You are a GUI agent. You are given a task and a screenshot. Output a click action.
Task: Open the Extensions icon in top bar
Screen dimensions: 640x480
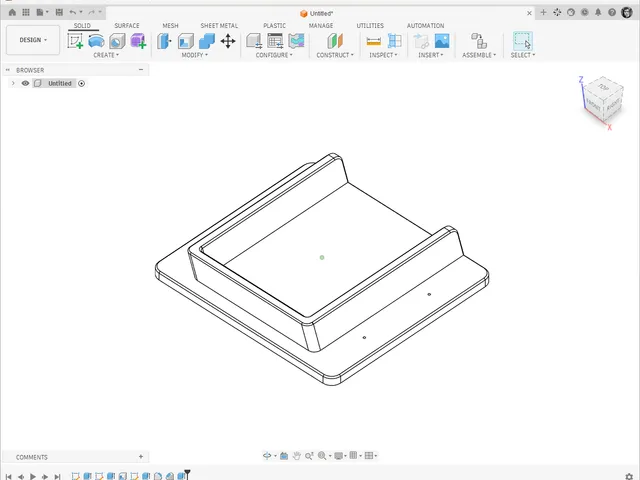pos(557,13)
